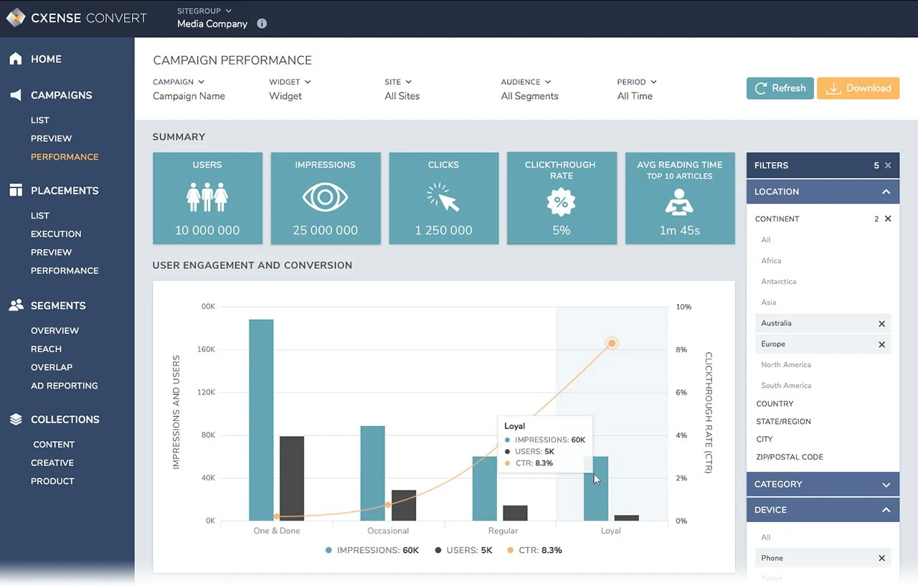The height and width of the screenshot is (588, 918).
Task: Click the Sitegroup info icon
Action: (x=261, y=23)
